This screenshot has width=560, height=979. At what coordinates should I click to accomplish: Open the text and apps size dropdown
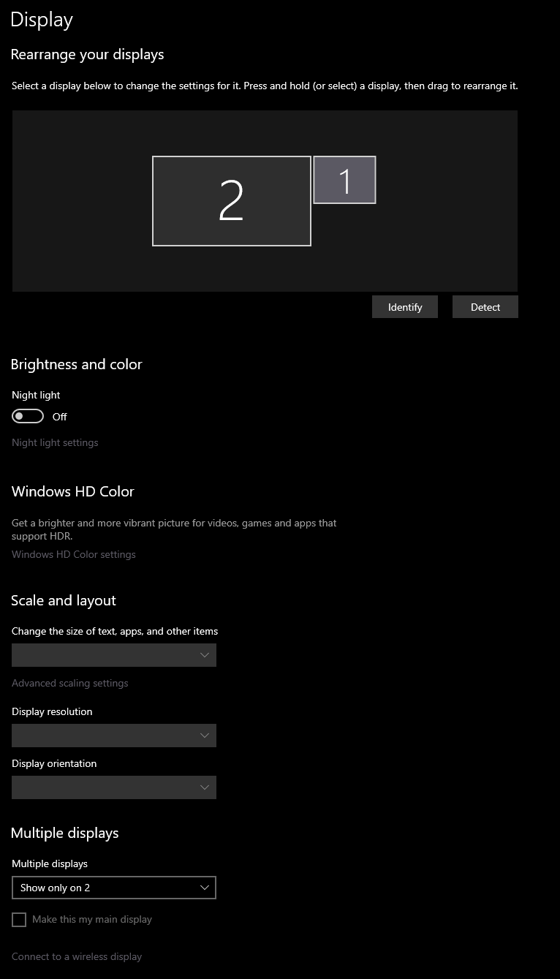point(114,655)
